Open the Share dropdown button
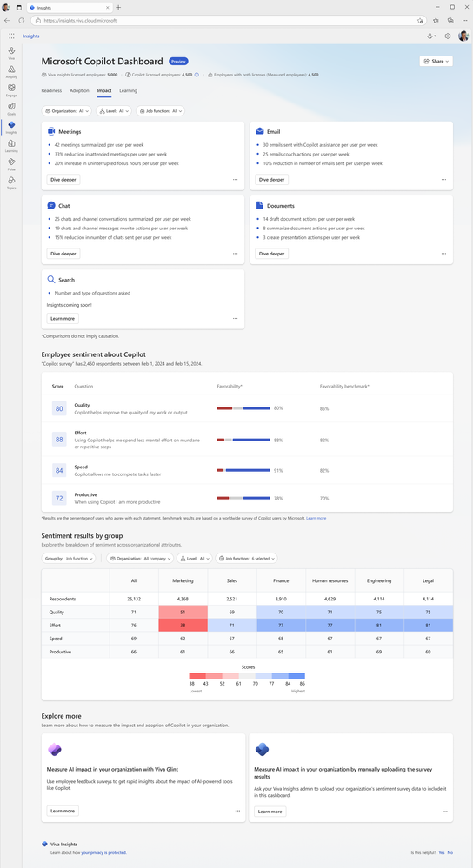The width and height of the screenshot is (473, 868). point(436,61)
